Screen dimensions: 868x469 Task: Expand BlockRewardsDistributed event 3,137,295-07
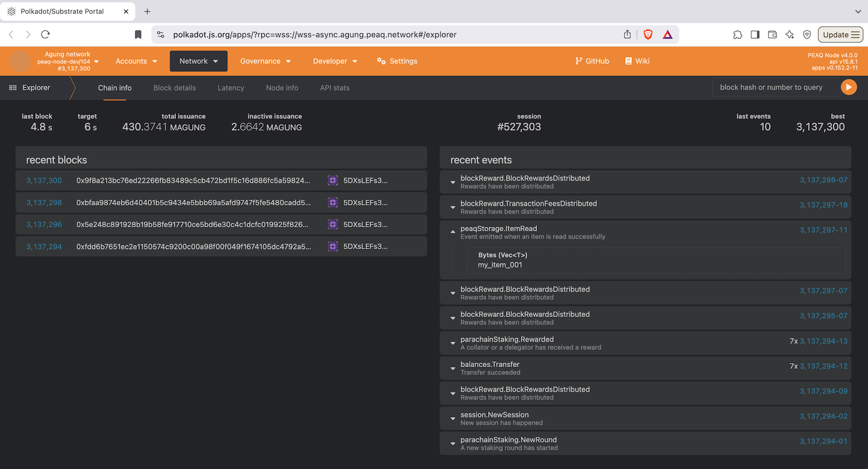click(x=453, y=318)
